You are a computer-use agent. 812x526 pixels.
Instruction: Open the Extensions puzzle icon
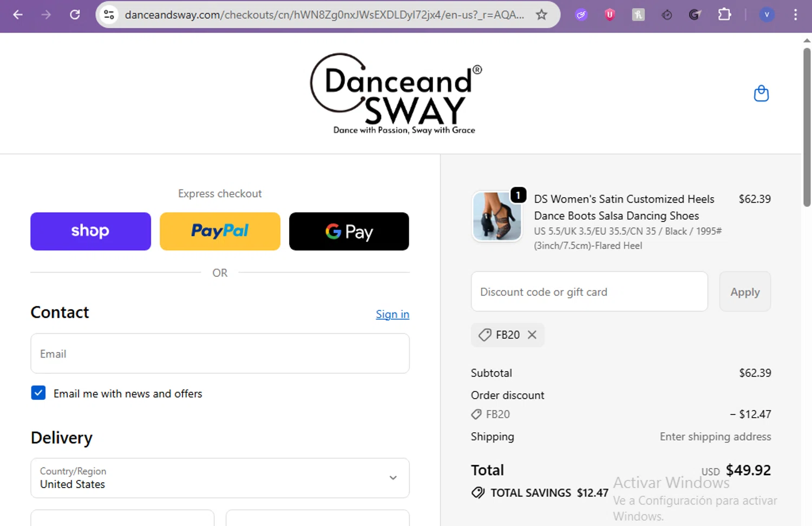tap(724, 15)
